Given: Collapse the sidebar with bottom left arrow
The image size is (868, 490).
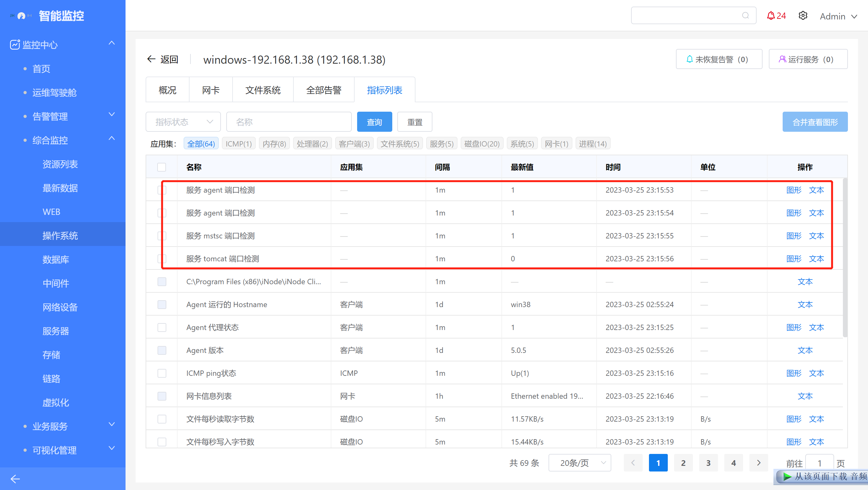Looking at the screenshot, I should [15, 478].
